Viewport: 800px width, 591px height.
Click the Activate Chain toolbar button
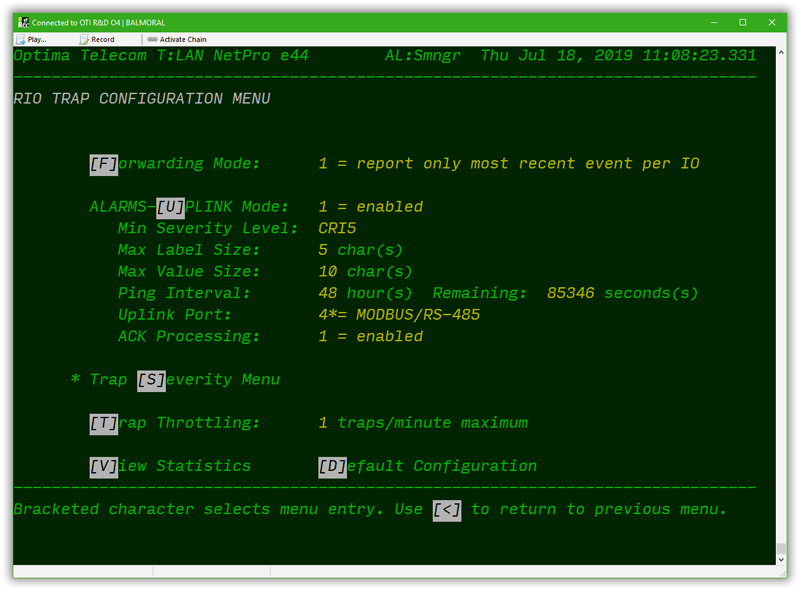(x=177, y=39)
